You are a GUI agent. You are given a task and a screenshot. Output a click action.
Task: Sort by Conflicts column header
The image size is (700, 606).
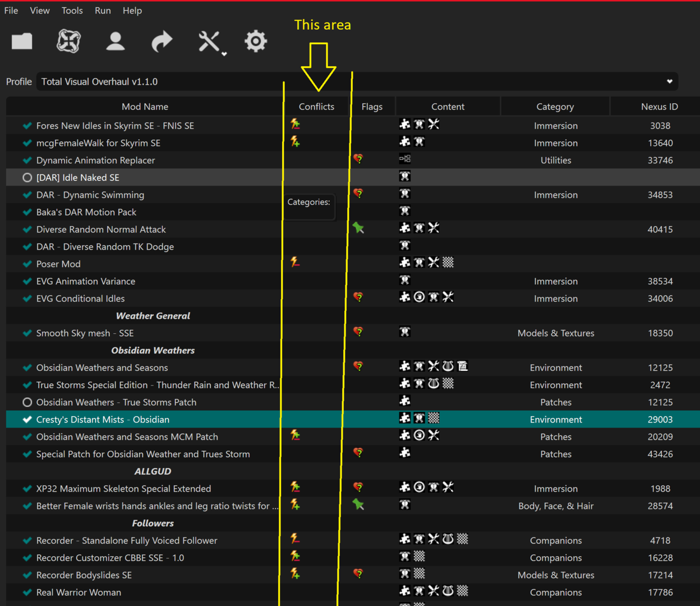(x=316, y=107)
